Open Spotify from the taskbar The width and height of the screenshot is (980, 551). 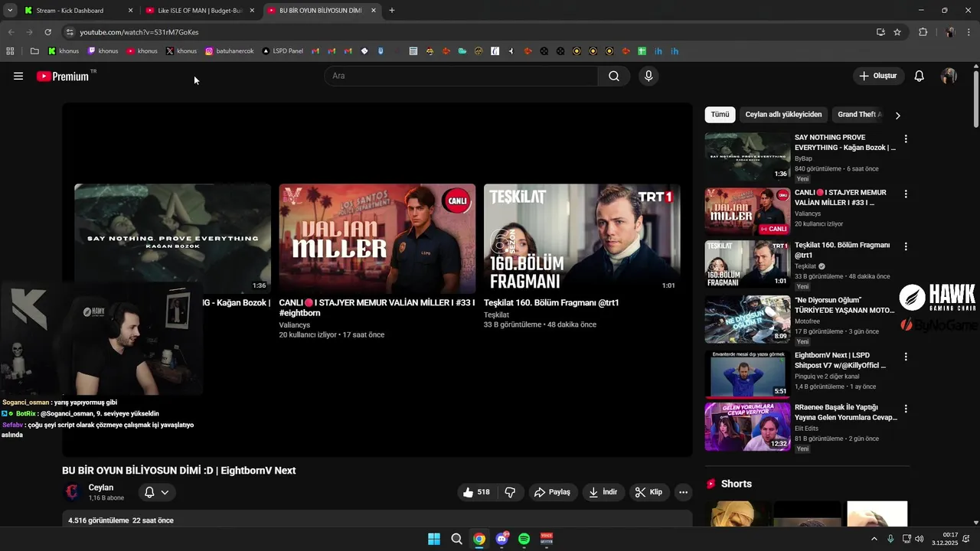(x=524, y=539)
